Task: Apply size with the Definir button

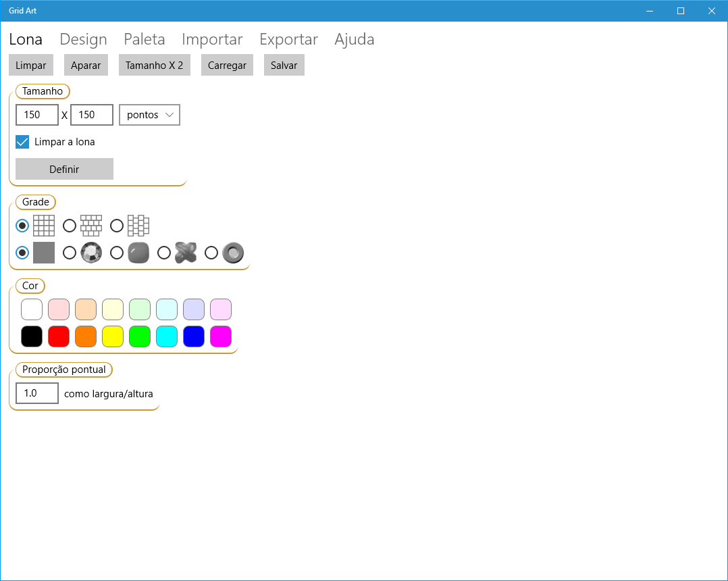Action: pyautogui.click(x=65, y=169)
